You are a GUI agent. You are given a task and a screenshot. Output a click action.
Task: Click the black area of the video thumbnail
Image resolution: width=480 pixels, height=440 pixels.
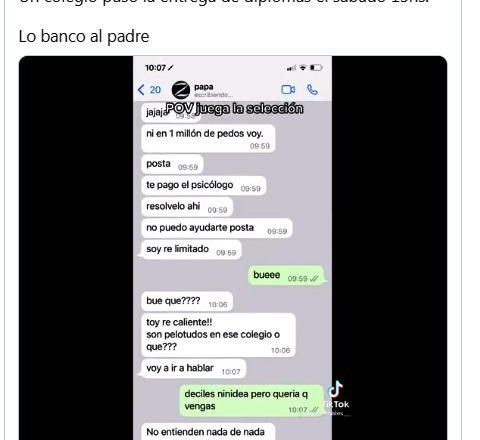pos(76,247)
